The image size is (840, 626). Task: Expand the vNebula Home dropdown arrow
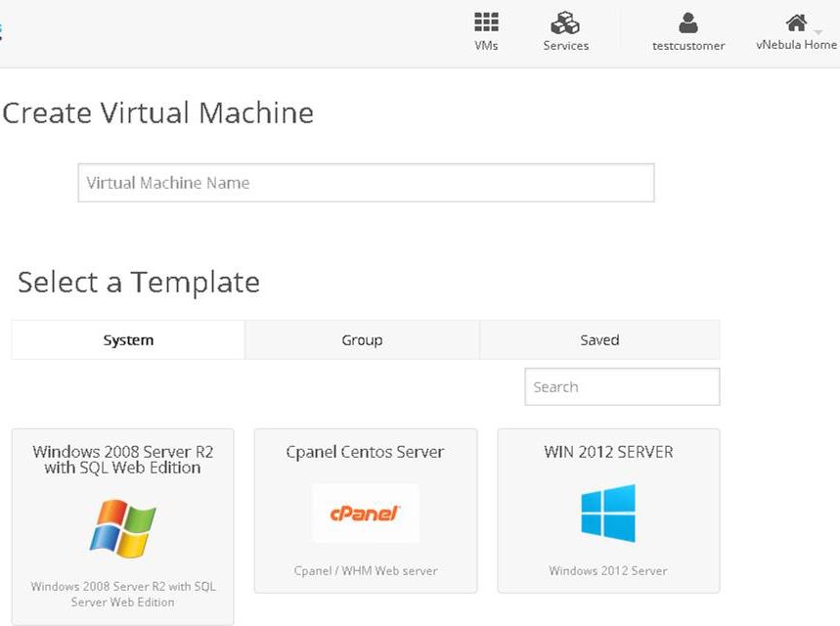[x=818, y=33]
